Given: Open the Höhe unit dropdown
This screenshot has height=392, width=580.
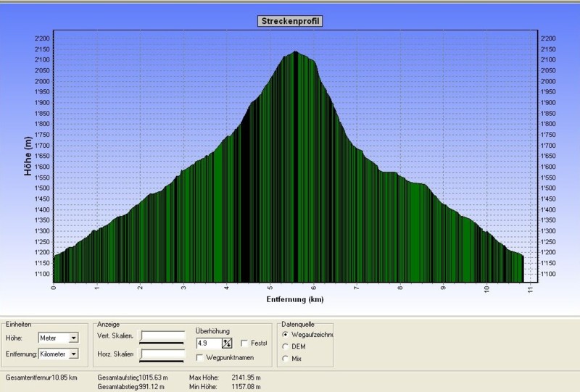Looking at the screenshot, I should pos(74,338).
